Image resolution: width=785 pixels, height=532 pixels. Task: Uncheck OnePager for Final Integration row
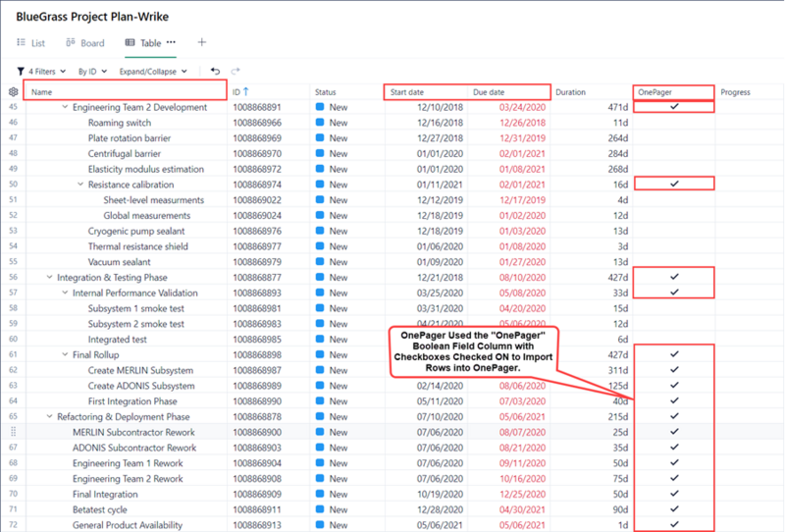coord(674,494)
